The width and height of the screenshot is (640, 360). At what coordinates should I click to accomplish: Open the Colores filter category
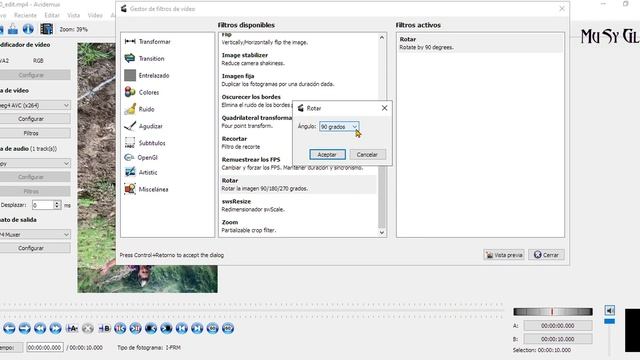(x=142, y=92)
